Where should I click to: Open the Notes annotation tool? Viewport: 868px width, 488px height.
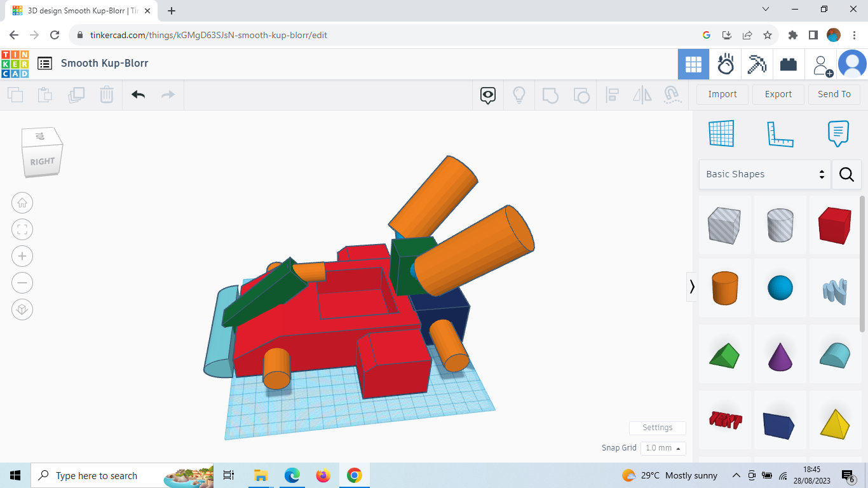click(x=837, y=133)
